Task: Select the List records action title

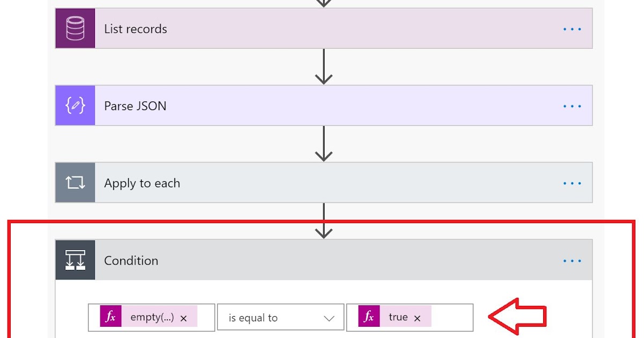Action: click(136, 30)
